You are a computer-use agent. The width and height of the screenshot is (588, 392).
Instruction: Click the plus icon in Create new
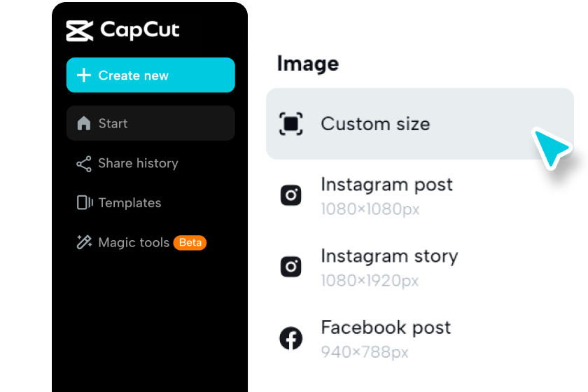84,76
